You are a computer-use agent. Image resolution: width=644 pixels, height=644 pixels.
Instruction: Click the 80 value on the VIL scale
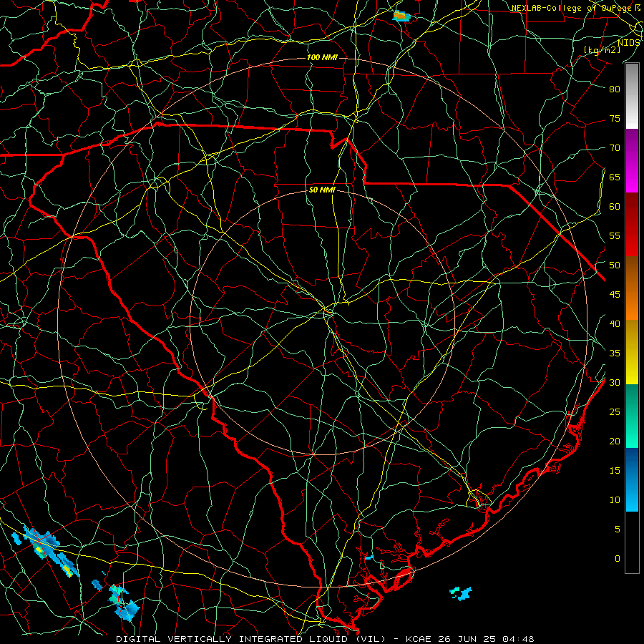[615, 89]
